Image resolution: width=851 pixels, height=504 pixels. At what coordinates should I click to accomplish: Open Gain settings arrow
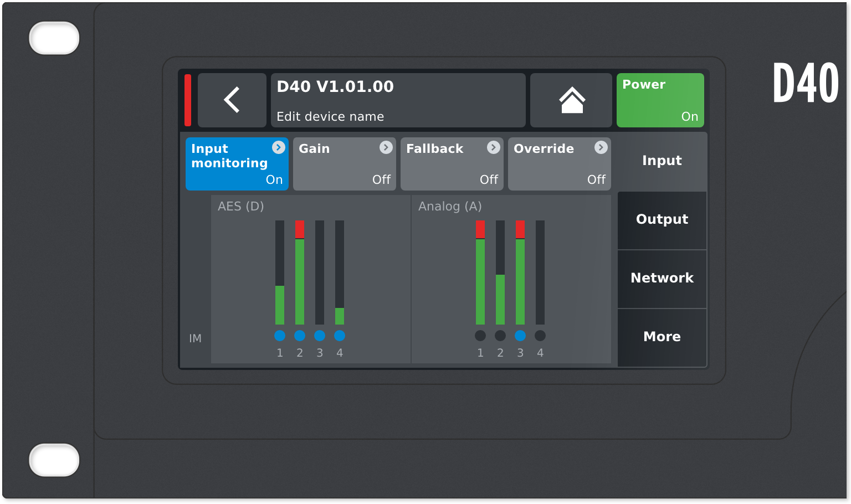[x=386, y=147]
